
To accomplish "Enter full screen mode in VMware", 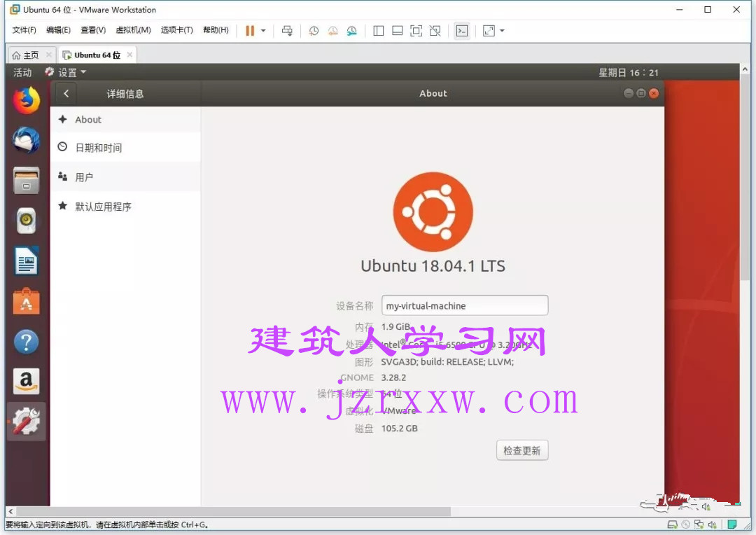I will 416,31.
